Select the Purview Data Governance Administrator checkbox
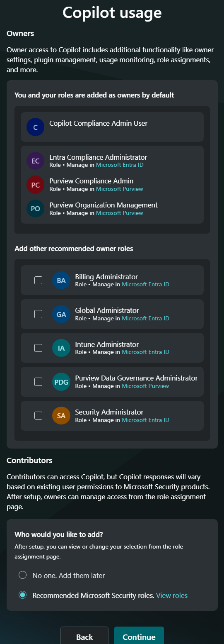The height and width of the screenshot is (644, 224). (x=38, y=382)
